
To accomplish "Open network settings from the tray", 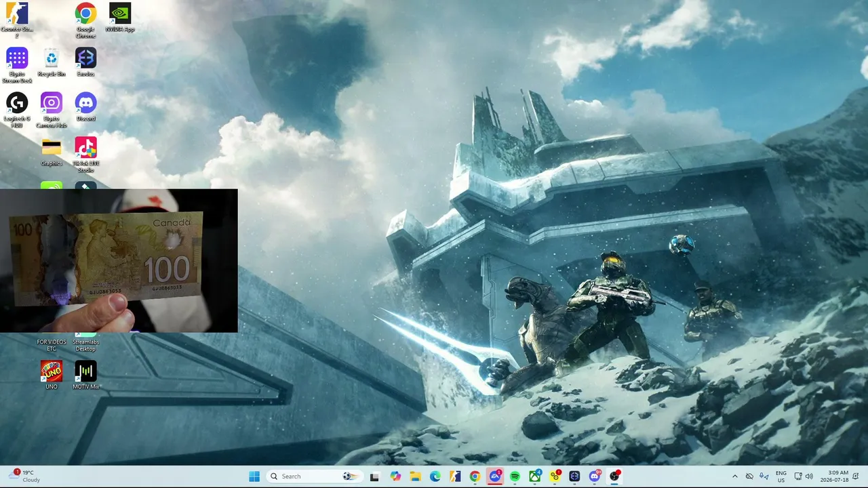I will [x=798, y=476].
